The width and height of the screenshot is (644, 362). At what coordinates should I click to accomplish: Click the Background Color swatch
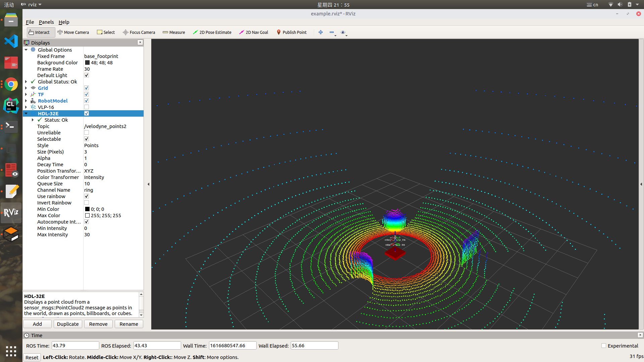point(87,63)
